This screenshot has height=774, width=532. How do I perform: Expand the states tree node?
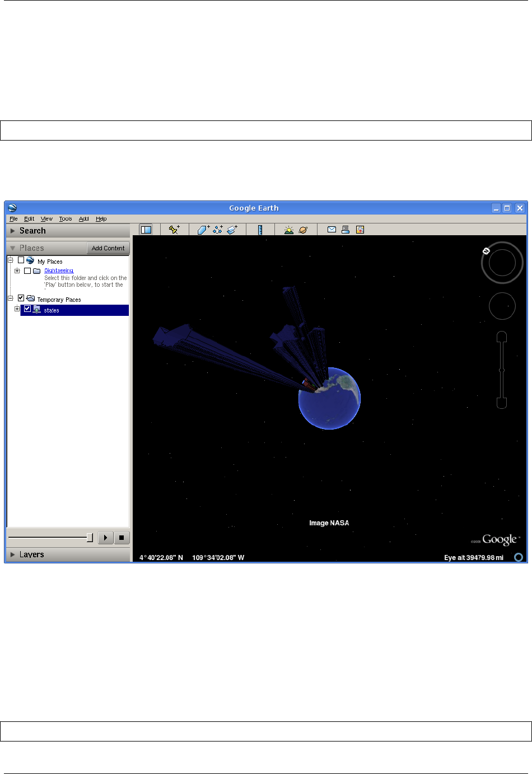click(x=17, y=309)
